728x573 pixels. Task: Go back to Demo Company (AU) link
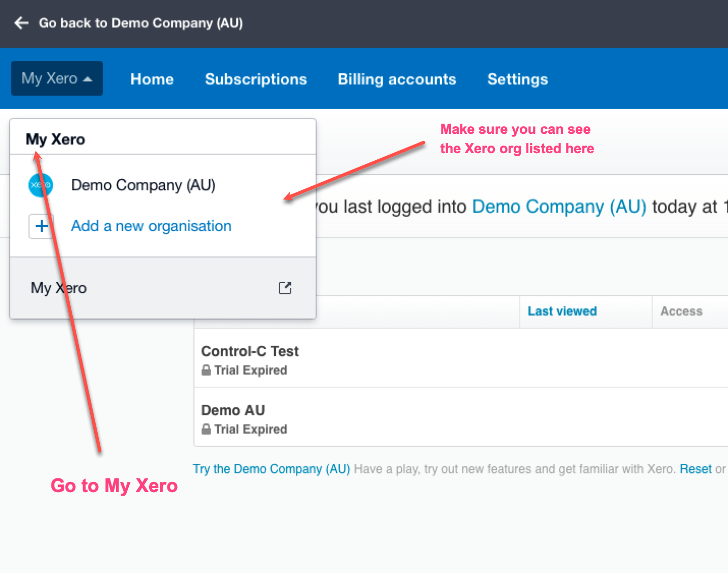[x=141, y=23]
